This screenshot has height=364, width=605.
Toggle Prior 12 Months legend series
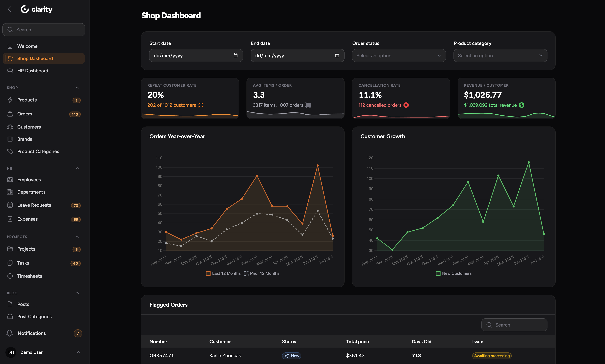pyautogui.click(x=261, y=273)
